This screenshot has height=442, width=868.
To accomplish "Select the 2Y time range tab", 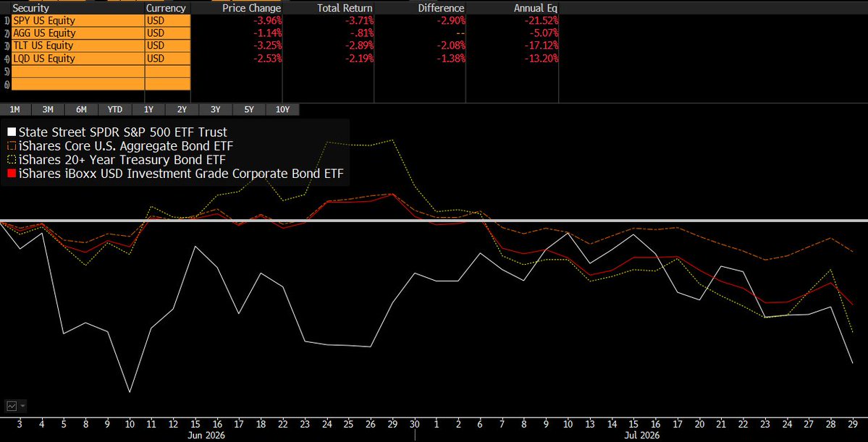I will coord(182,109).
